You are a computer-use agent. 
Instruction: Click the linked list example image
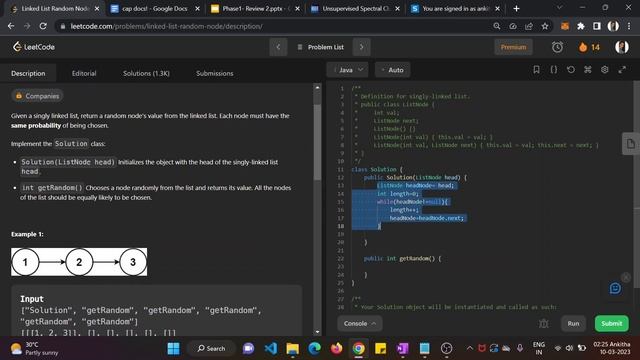pyautogui.click(x=79, y=262)
